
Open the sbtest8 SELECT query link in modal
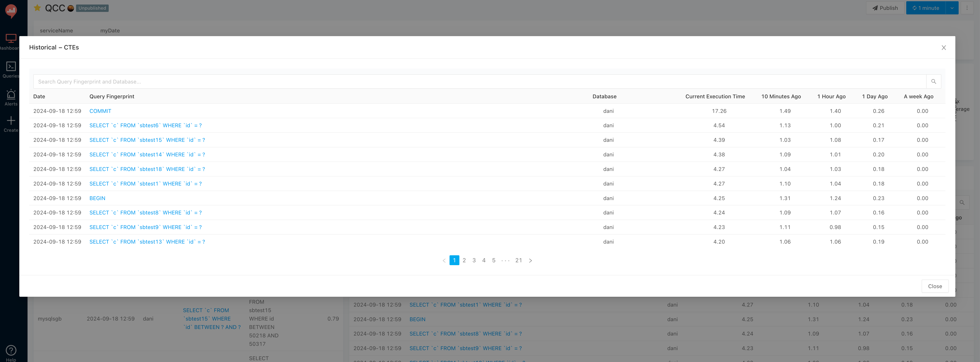146,213
